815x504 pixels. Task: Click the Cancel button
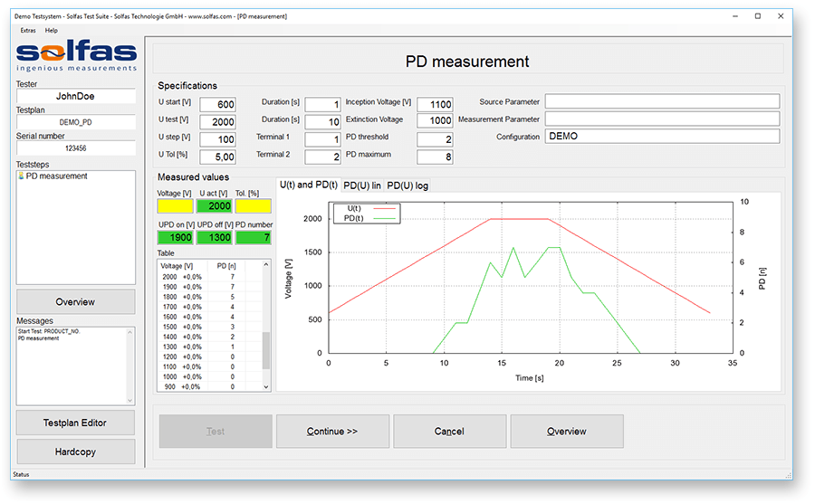(449, 432)
